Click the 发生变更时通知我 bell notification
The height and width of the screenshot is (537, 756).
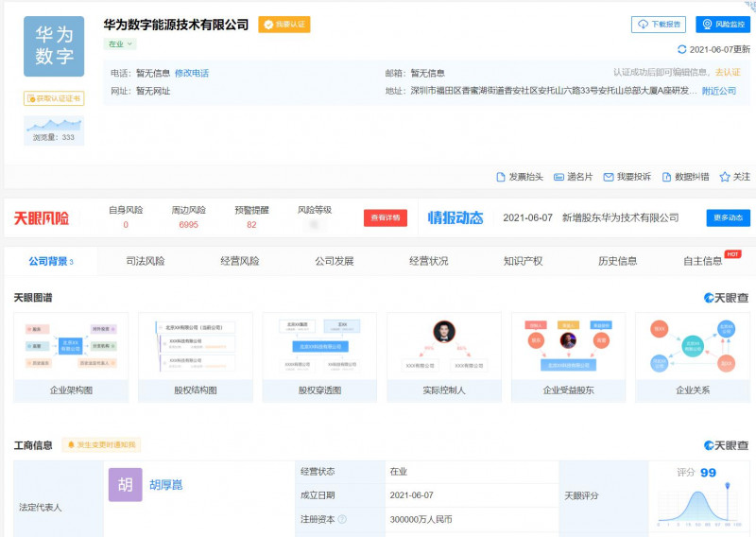pos(100,444)
